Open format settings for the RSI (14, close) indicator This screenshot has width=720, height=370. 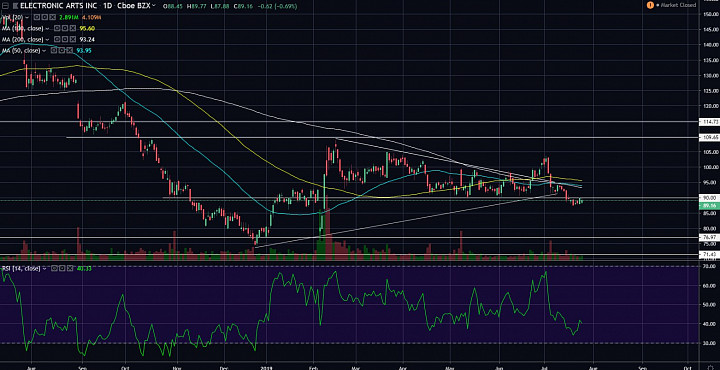point(62,268)
